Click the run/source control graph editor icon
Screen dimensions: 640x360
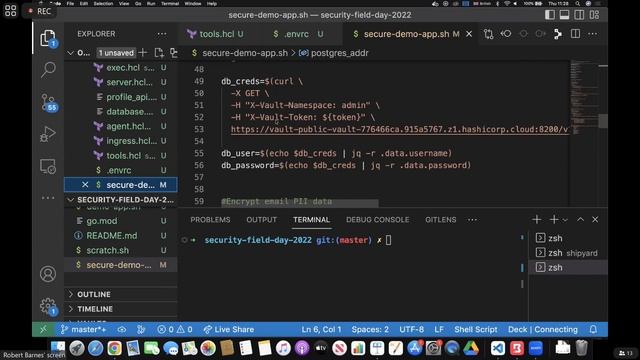coord(558,34)
